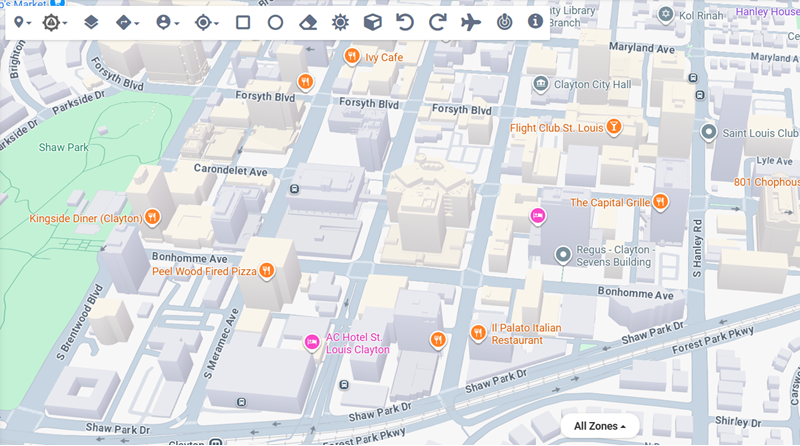This screenshot has height=446, width=800.
Task: Select the AC Hotel St. Louis Clayton marker
Action: [312, 342]
